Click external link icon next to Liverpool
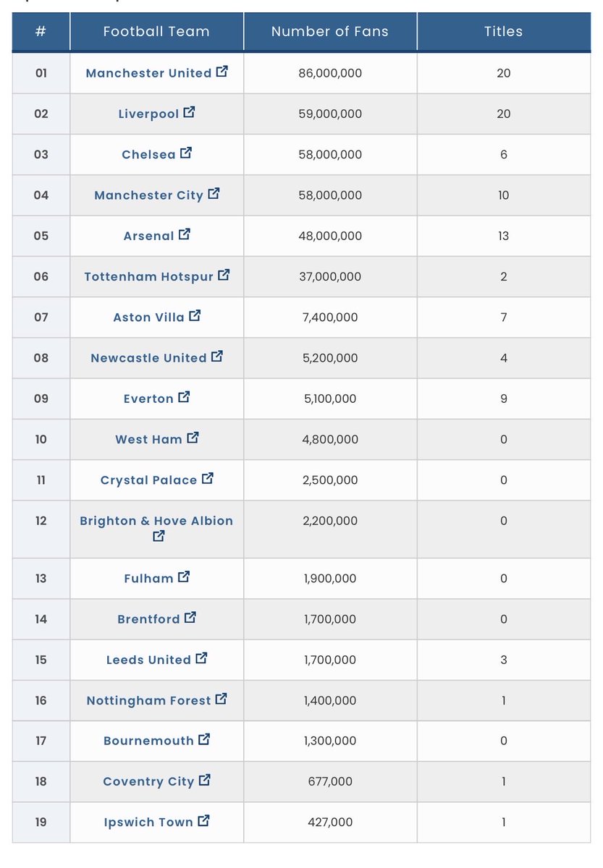603x868 pixels. pos(190,112)
